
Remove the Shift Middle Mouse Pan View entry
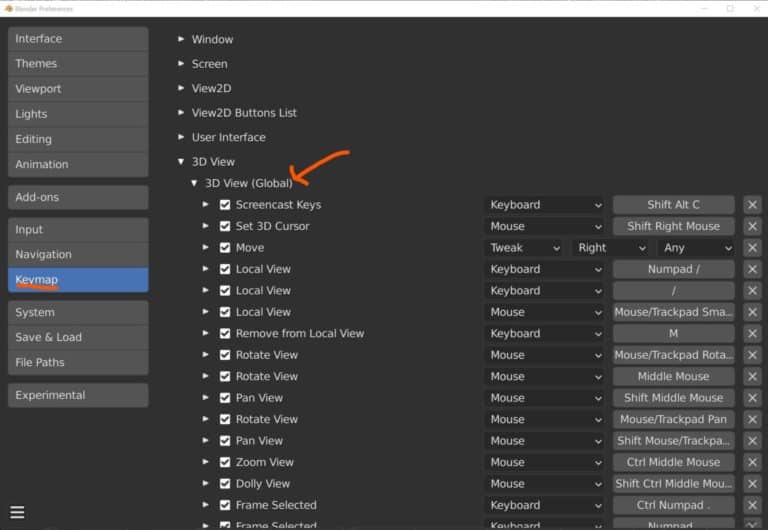752,398
